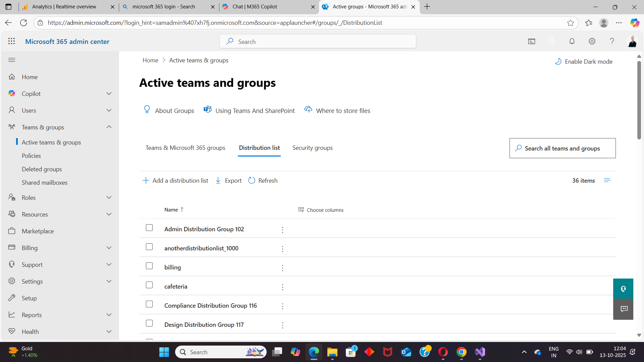Collapse the navigation menu hamburger icon

(12, 60)
